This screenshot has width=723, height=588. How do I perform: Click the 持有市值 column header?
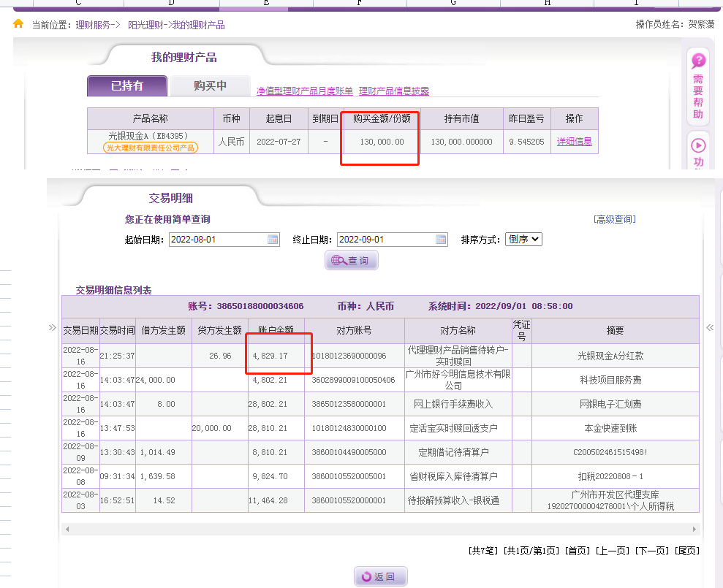click(x=461, y=119)
